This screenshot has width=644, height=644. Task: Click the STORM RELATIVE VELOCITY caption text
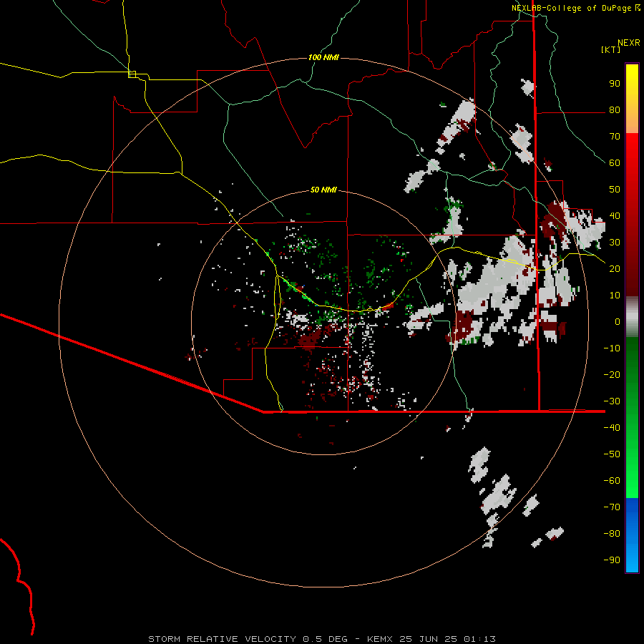[222, 639]
